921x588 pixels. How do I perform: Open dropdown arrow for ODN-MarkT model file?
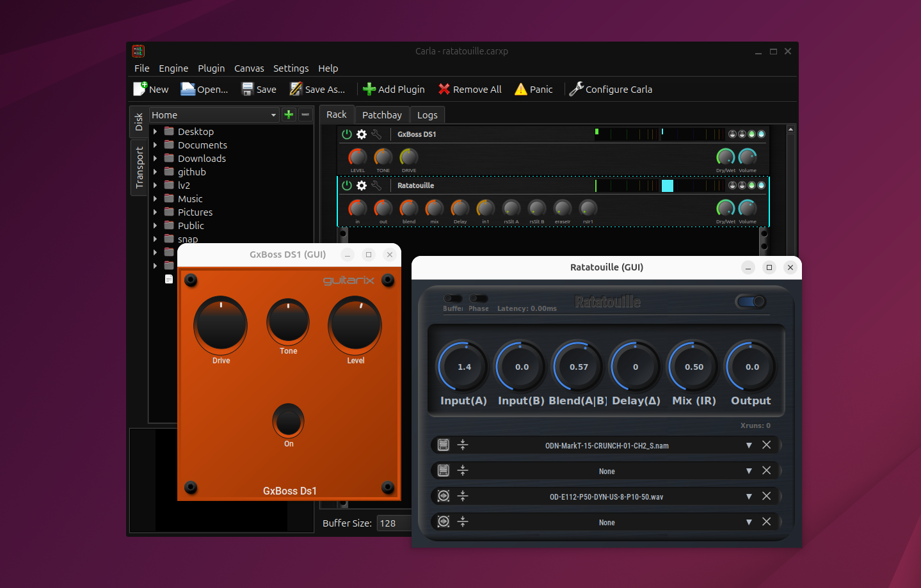click(749, 445)
